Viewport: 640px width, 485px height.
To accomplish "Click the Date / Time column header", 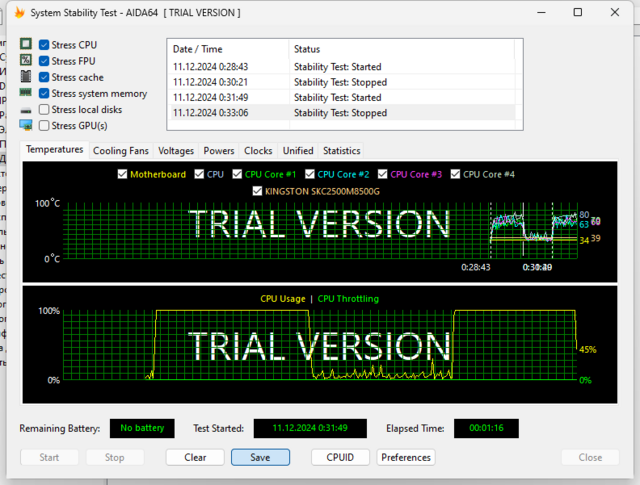I will coord(228,49).
